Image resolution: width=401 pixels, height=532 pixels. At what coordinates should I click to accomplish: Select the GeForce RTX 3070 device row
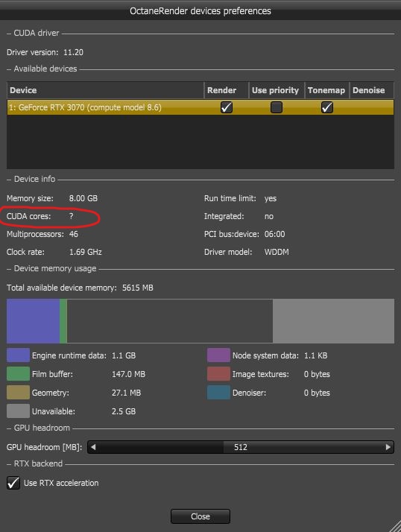(x=200, y=107)
